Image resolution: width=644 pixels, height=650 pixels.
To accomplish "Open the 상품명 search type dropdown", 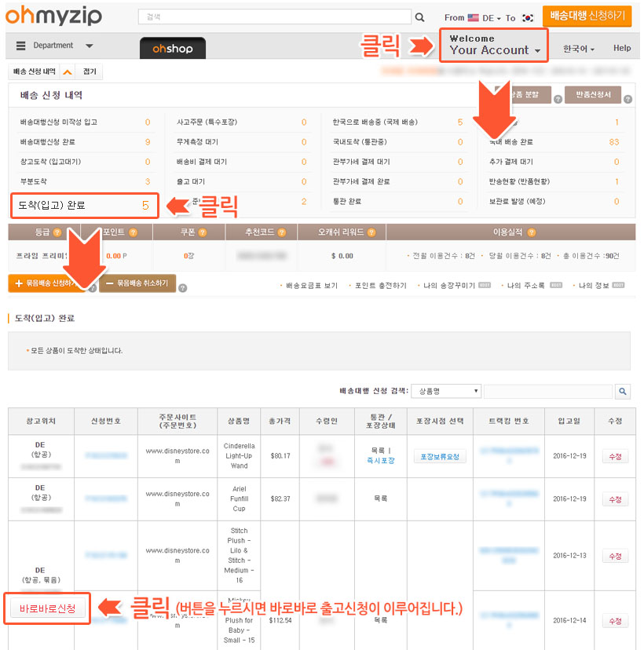I will pyautogui.click(x=446, y=391).
